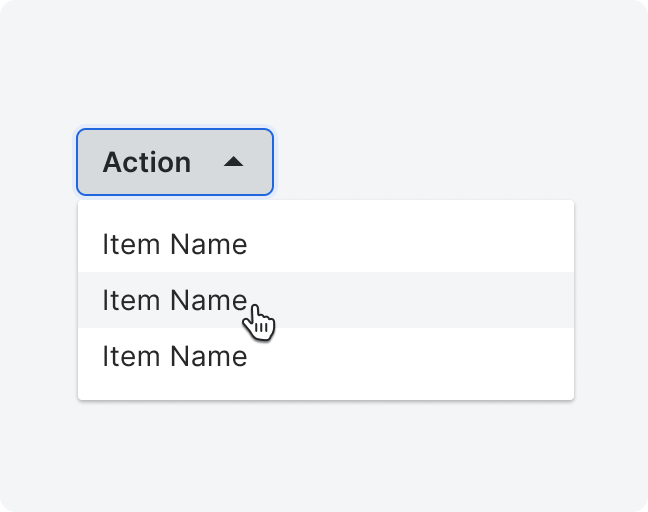Click the word Action in the focused button

tap(147, 162)
